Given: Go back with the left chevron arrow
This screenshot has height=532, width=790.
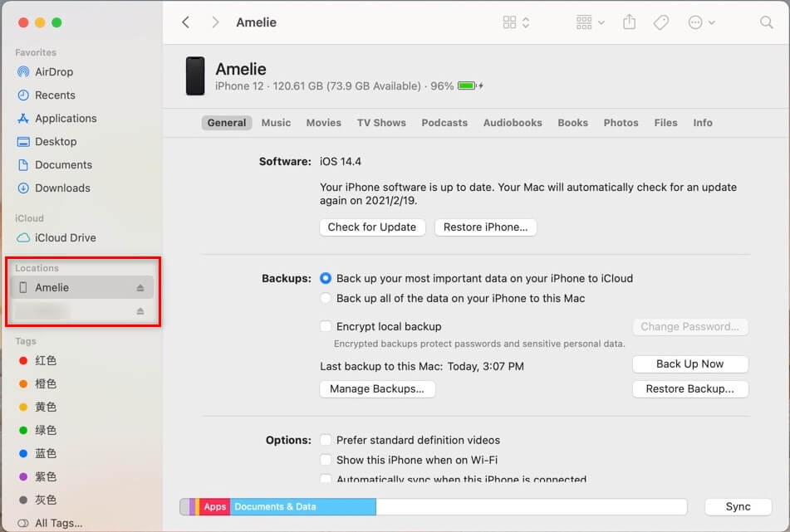Looking at the screenshot, I should click(186, 22).
